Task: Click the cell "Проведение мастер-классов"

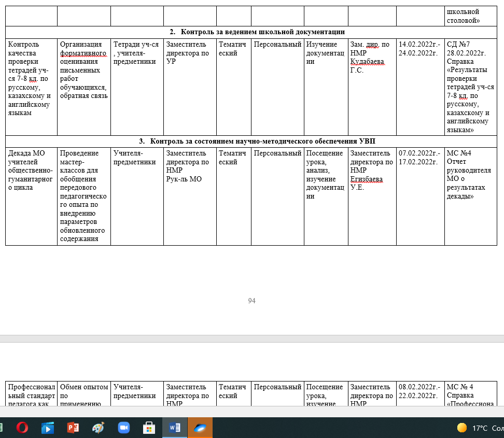Action: pyautogui.click(x=83, y=196)
